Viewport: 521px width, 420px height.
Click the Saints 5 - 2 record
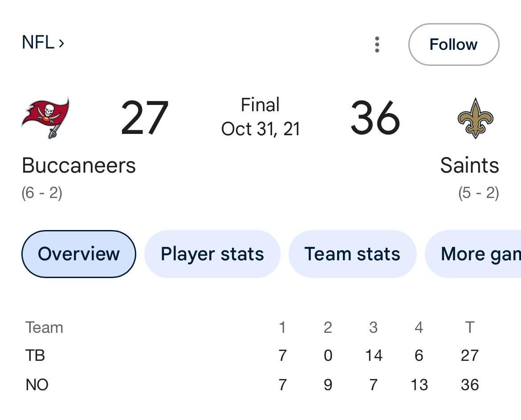click(479, 193)
